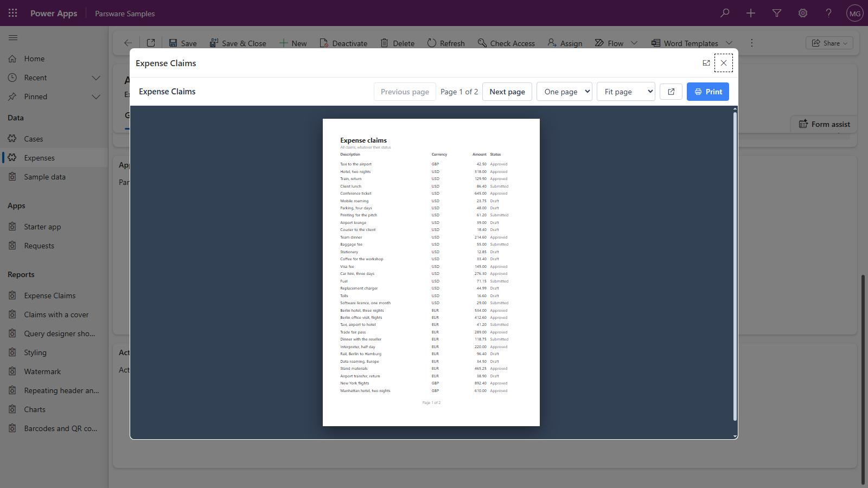The width and height of the screenshot is (868, 488).
Task: Expand the Expense Claims dialog to full screen
Action: [706, 63]
